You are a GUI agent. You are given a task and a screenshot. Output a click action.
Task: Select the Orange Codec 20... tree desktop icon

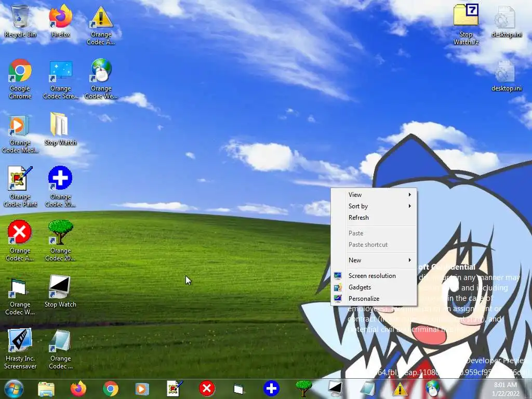[60, 241]
